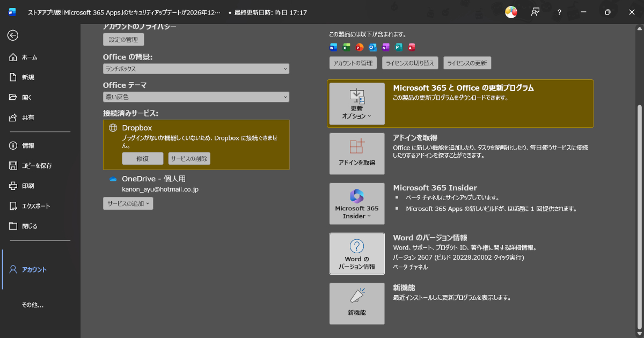This screenshot has height=338, width=644.
Task: Click the help question mark icon
Action: pos(559,12)
